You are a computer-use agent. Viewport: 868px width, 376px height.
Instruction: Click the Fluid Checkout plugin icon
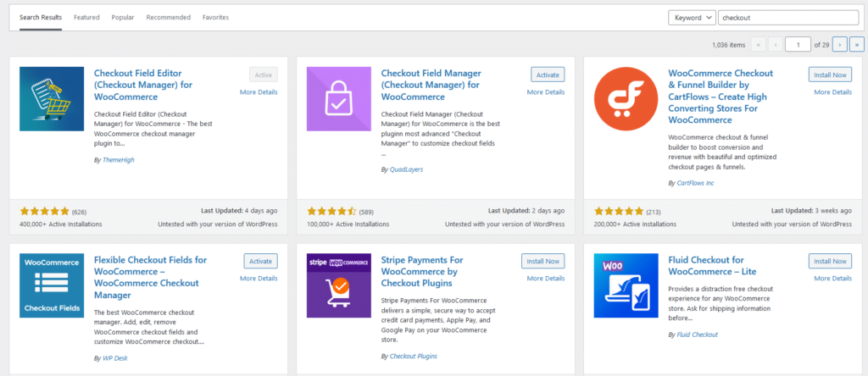point(626,285)
